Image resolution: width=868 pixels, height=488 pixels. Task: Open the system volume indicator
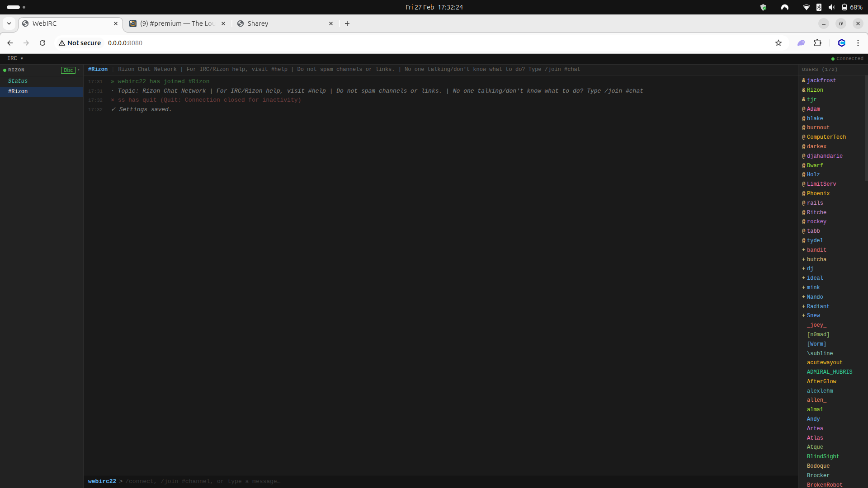click(831, 7)
